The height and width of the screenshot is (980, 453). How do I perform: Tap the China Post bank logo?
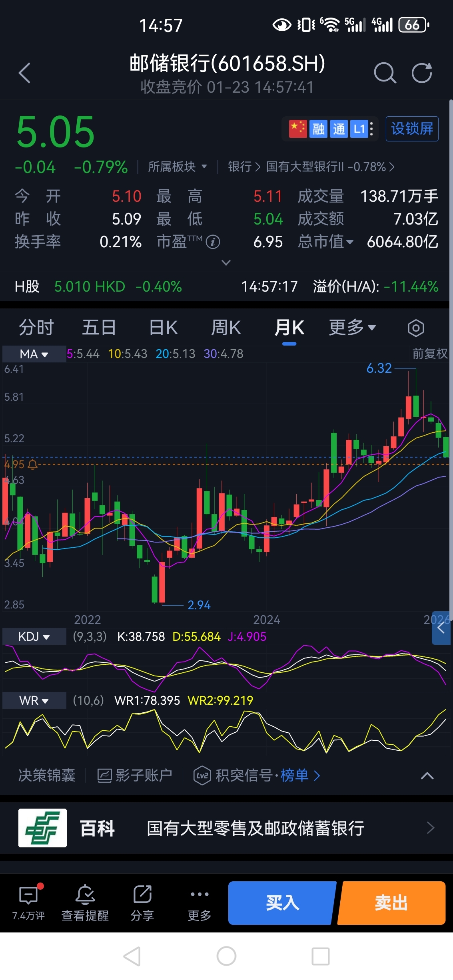pos(42,828)
